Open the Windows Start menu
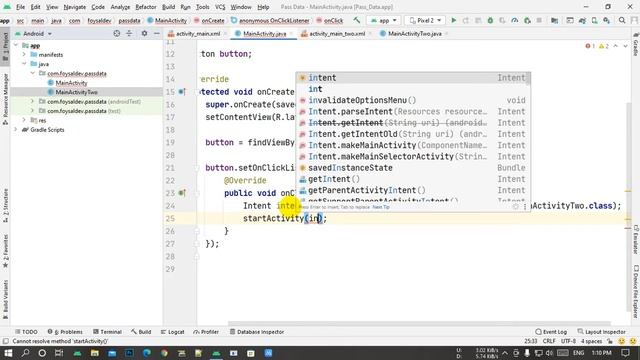 coord(8,353)
